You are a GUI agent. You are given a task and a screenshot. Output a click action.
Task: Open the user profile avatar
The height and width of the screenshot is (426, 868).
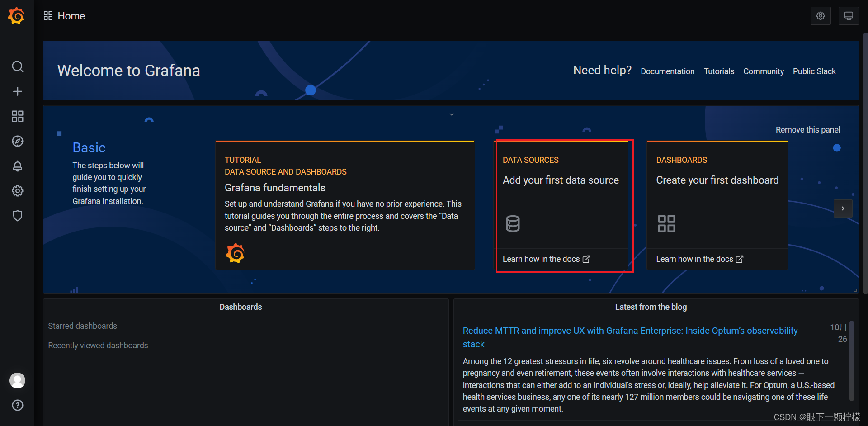(x=17, y=380)
